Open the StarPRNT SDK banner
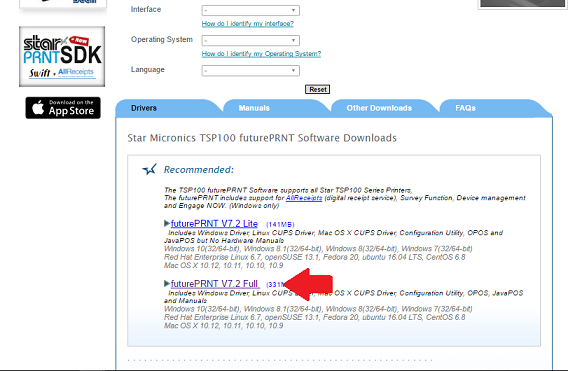Viewport: 568px width, 371px height. click(62, 57)
